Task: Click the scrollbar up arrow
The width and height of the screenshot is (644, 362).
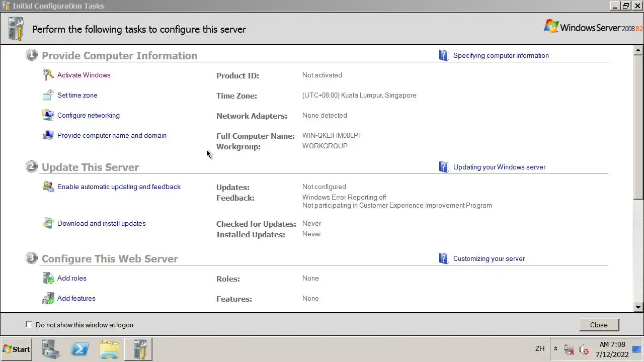Action: pos(638,50)
